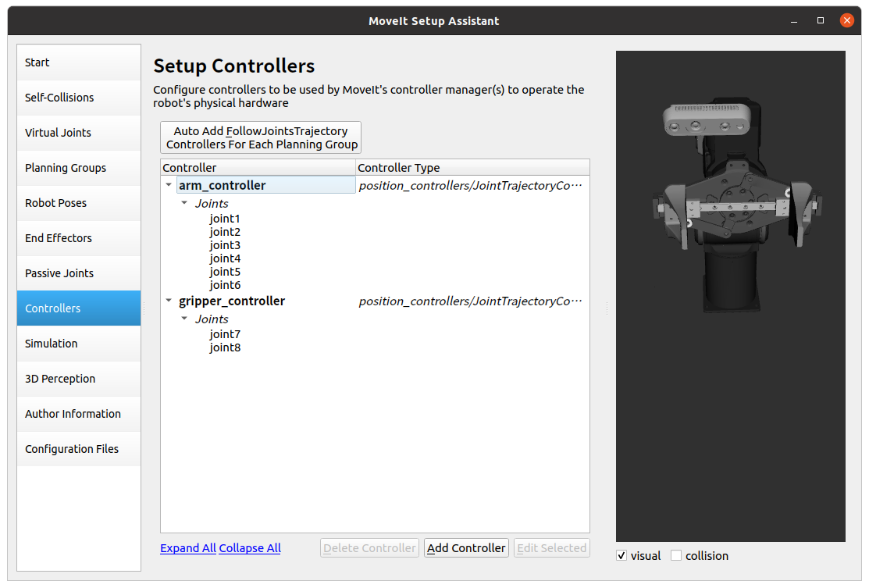Collapse the gripper_controller tree node
The width and height of the screenshot is (869, 588).
(x=169, y=301)
